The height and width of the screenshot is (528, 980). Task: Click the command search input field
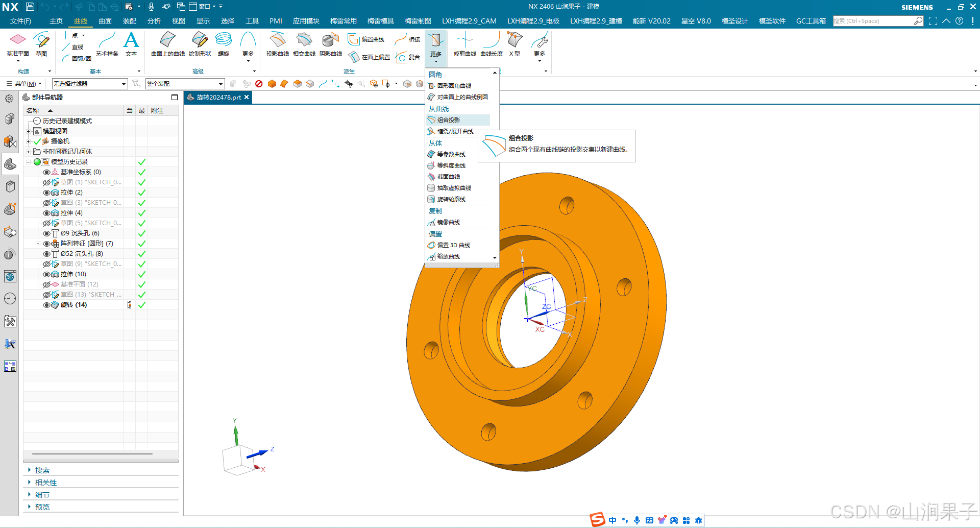click(x=873, y=21)
